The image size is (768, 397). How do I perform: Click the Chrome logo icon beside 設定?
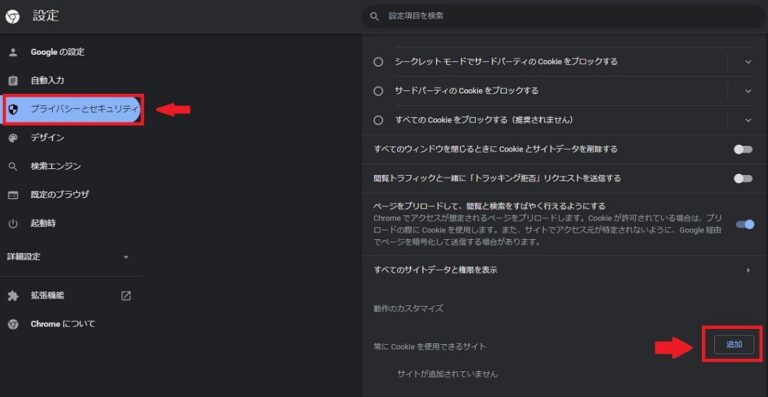tap(13, 17)
